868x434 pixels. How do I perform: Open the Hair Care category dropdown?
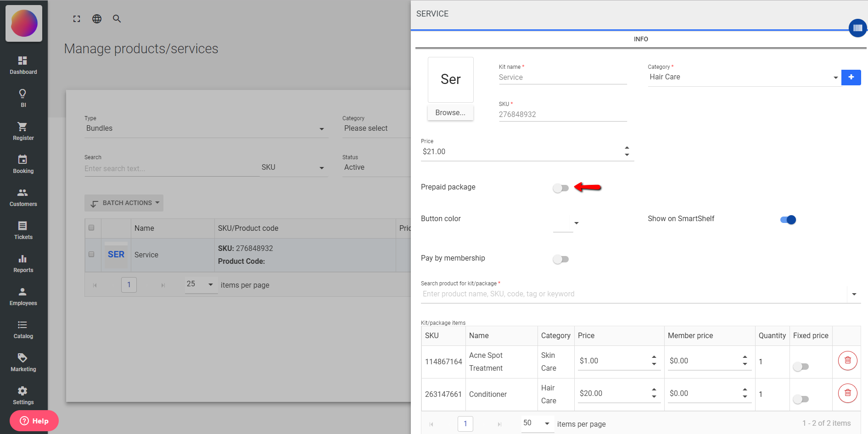744,78
